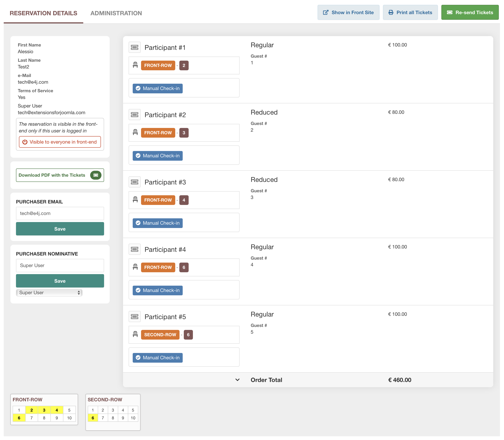
Task: Click seat number 3 badge for Participant #2
Action: pos(184,133)
